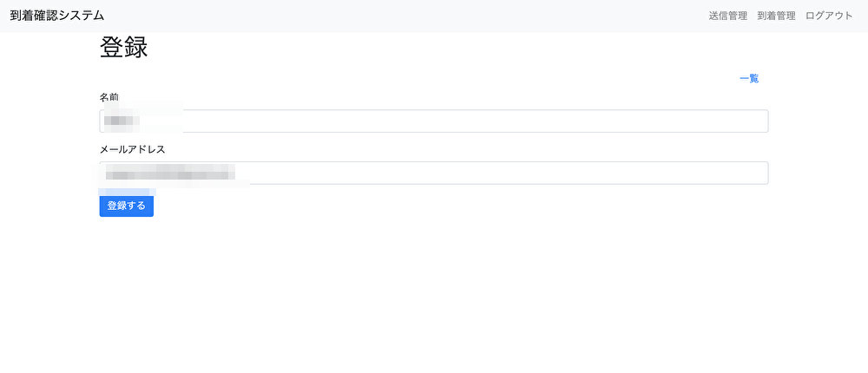Click blank area right of 登録 heading

tap(434, 48)
